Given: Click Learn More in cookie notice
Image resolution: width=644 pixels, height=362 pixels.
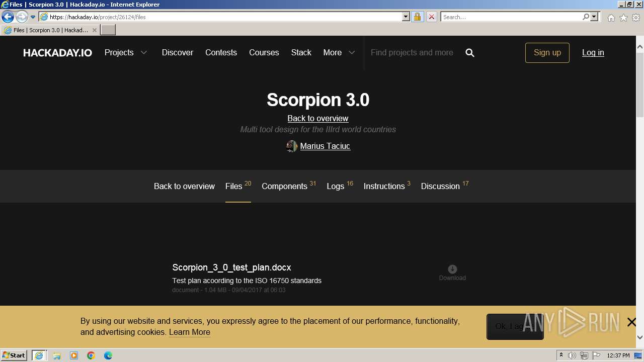Looking at the screenshot, I should click(x=190, y=332).
